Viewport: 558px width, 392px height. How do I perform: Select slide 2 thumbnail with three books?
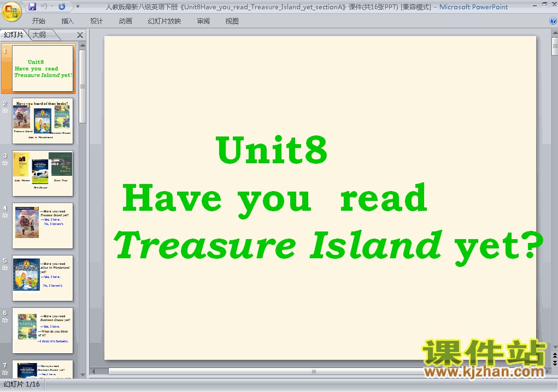click(43, 121)
